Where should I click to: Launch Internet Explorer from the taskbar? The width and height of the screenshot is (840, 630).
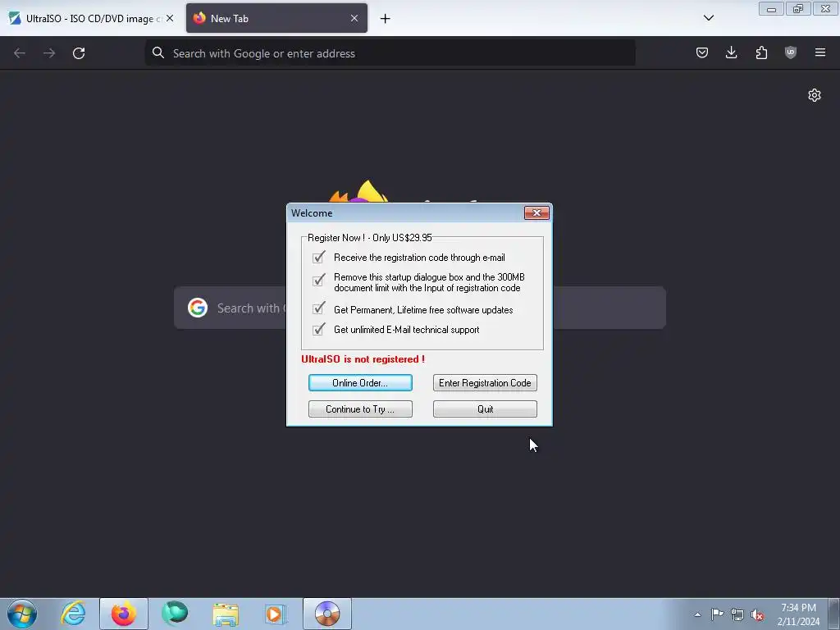pos(73,614)
